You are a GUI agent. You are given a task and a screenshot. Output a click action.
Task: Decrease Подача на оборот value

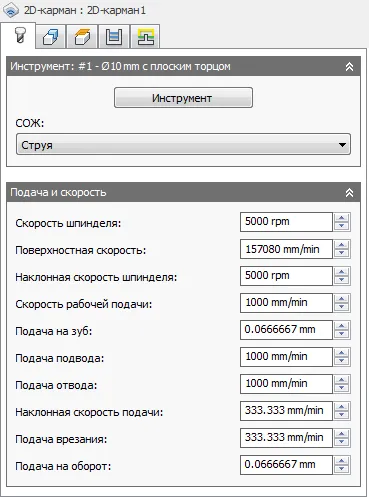(342, 469)
